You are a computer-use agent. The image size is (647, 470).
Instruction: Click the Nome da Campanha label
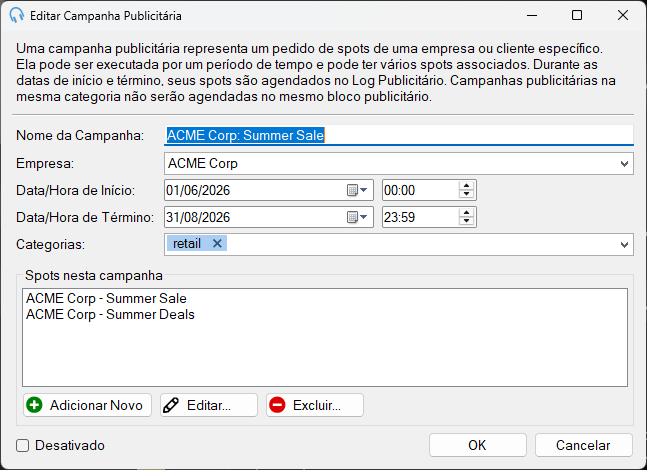[80, 135]
